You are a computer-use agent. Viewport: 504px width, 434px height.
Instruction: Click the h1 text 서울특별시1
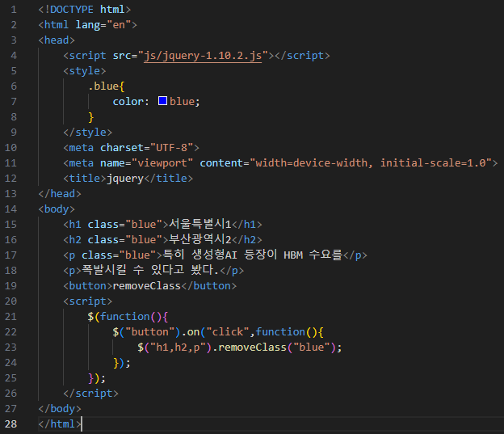pos(200,224)
